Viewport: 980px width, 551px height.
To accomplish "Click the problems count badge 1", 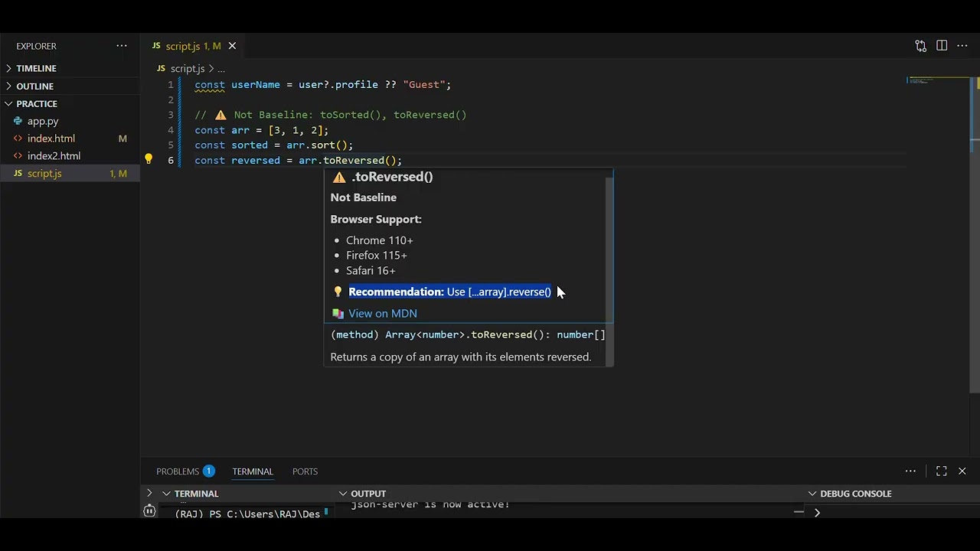I will tap(208, 471).
